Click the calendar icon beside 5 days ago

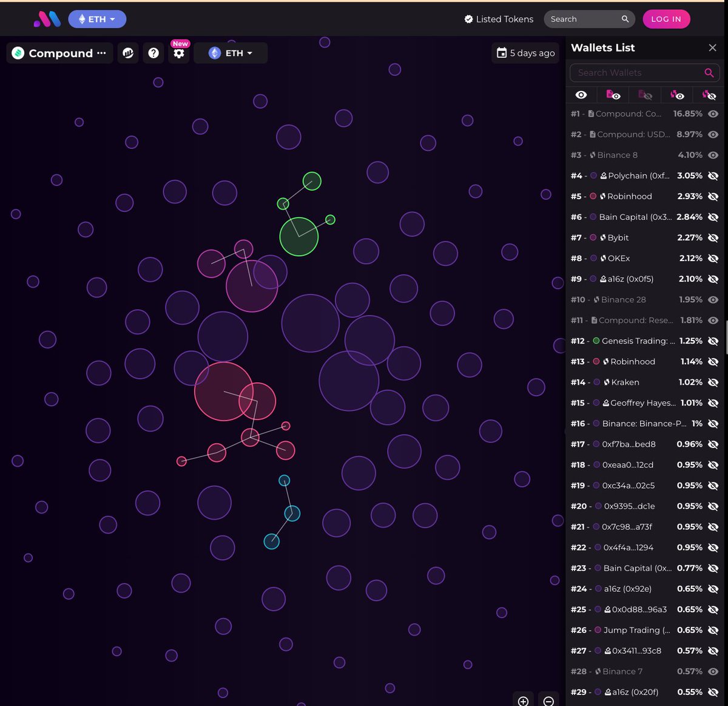(502, 53)
